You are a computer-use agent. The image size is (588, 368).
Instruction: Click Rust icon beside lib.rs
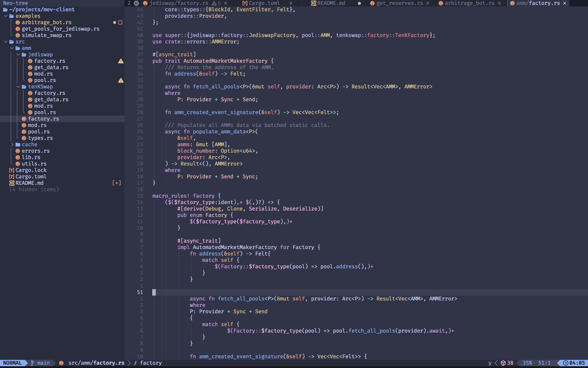(18, 158)
